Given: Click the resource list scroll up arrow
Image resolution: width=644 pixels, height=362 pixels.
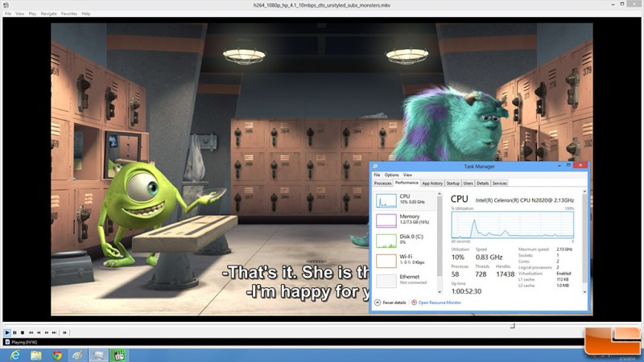Looking at the screenshot, I should 440,194.
